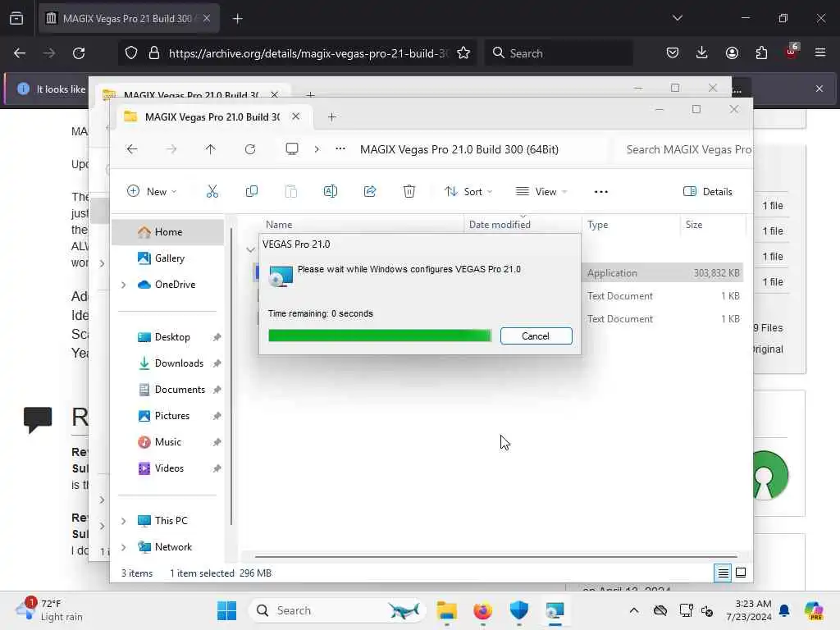Sort files by Size column header
Screen dimensions: 840x630
tap(694, 225)
